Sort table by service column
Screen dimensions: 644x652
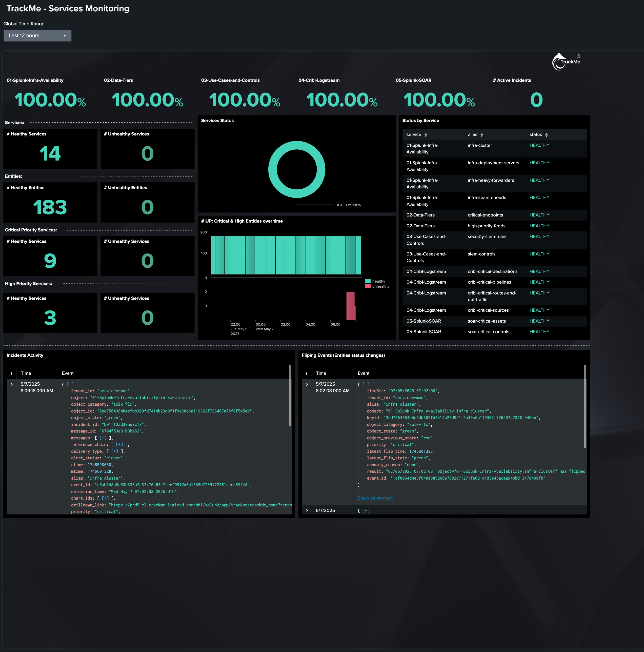[417, 135]
